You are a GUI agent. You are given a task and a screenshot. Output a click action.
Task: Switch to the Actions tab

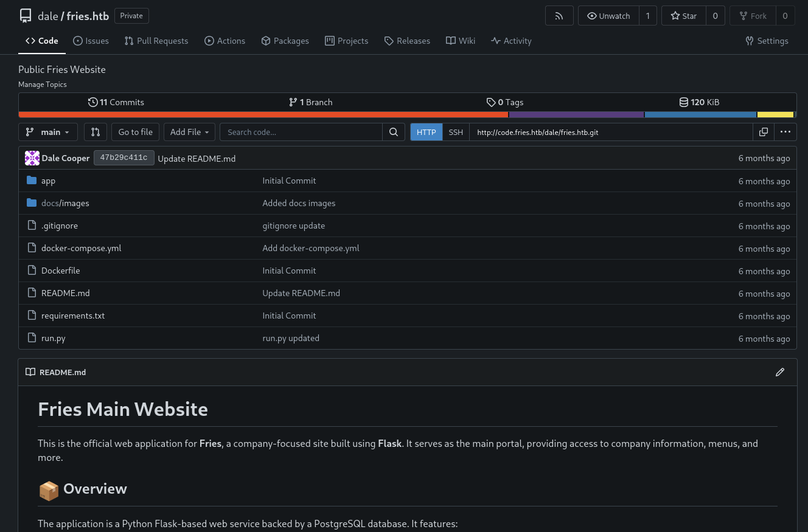tap(225, 41)
